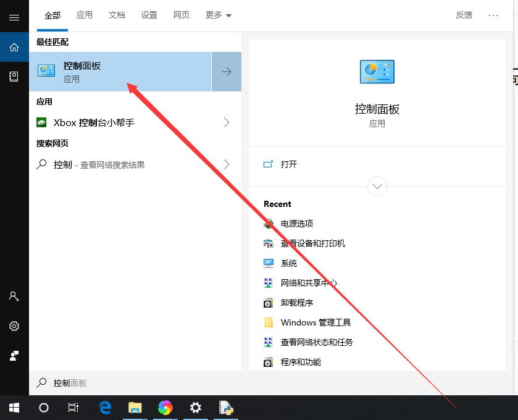
Task: Click inside the 控制面板 search box
Action: tap(123, 383)
